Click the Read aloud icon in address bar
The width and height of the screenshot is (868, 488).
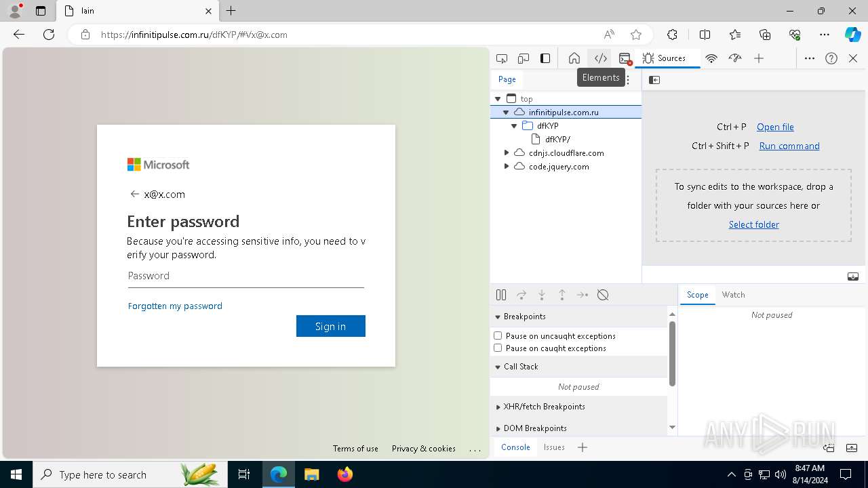pos(609,35)
